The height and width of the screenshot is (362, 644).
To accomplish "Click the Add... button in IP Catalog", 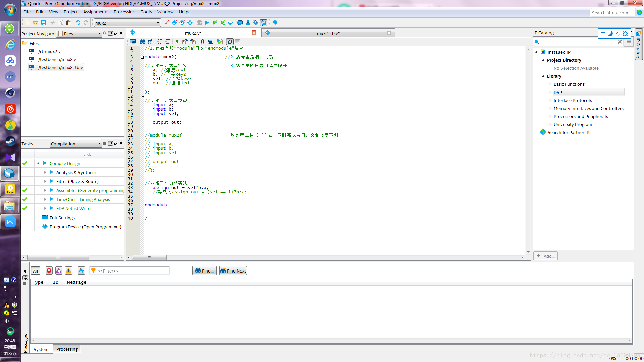I will (x=545, y=256).
